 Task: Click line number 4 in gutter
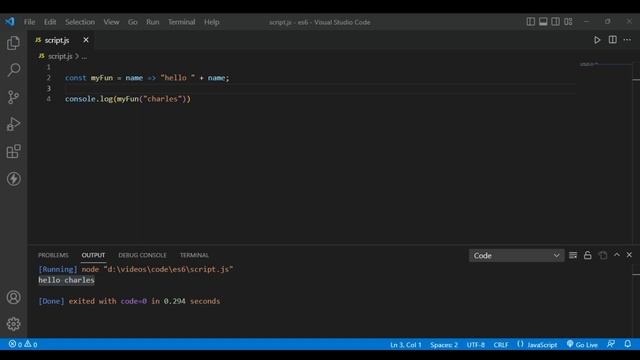coord(49,99)
